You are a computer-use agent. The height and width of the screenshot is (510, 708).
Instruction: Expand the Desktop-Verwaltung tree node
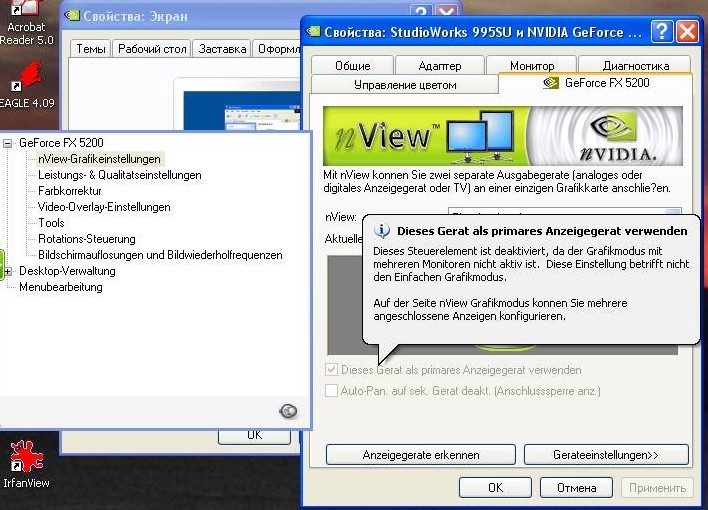(7, 271)
